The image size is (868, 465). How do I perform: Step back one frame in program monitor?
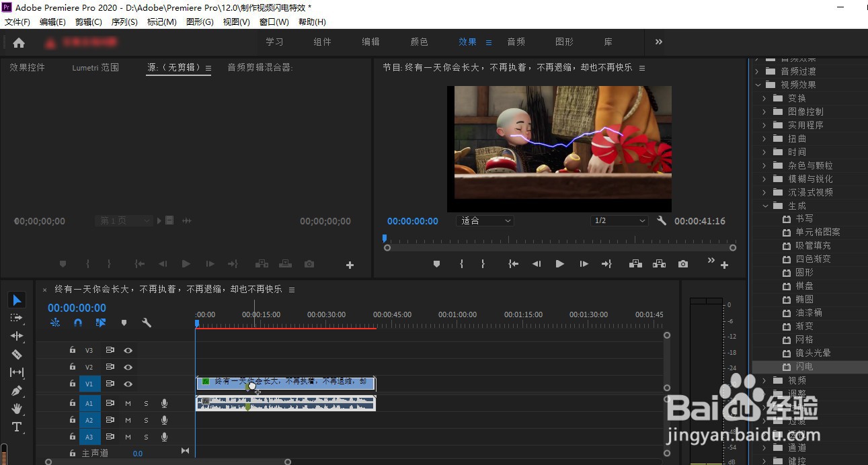[x=537, y=264]
